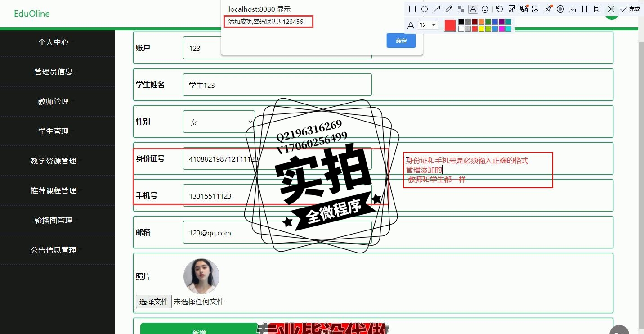Select the text annotation tool

tap(473, 9)
